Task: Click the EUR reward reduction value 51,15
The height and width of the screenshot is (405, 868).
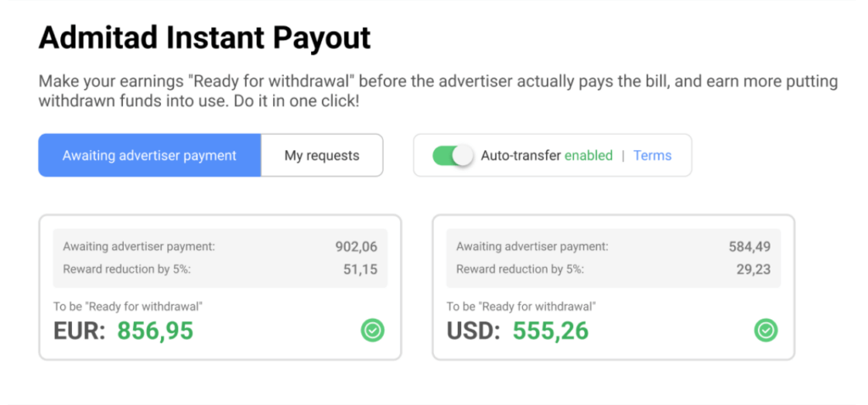Action: [x=360, y=269]
